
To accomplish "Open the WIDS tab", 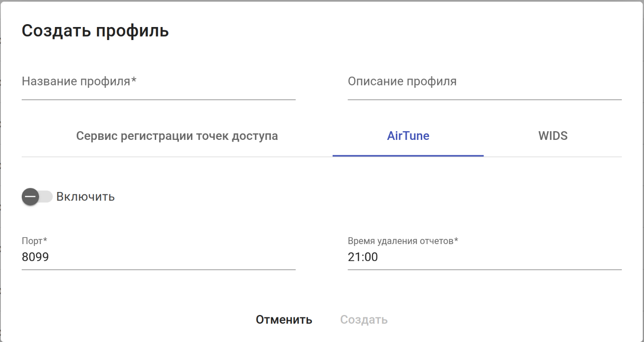I will pos(552,136).
